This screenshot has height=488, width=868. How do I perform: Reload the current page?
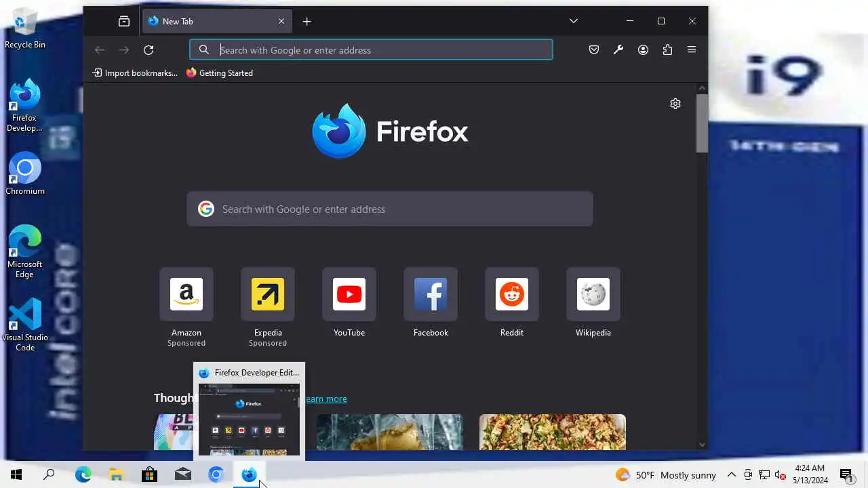pos(149,50)
